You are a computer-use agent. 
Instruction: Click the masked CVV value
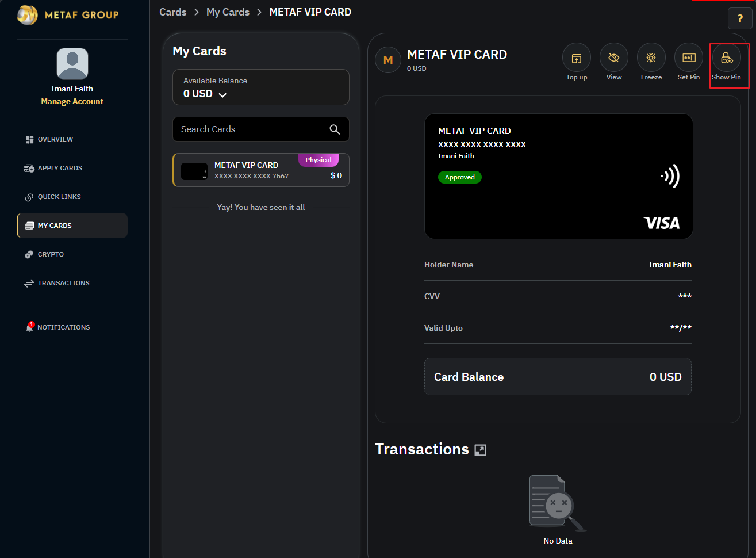click(685, 296)
